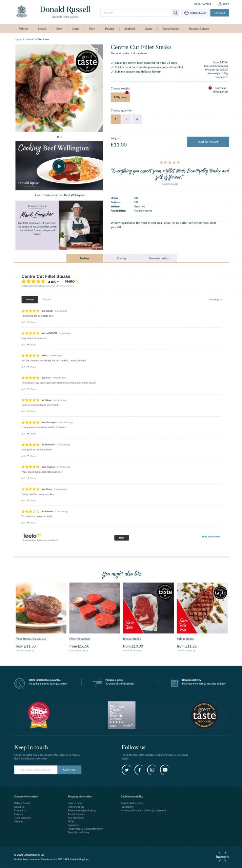This screenshot has height=868, width=242.
Task: Click the search magnifier icon
Action: pyautogui.click(x=176, y=13)
